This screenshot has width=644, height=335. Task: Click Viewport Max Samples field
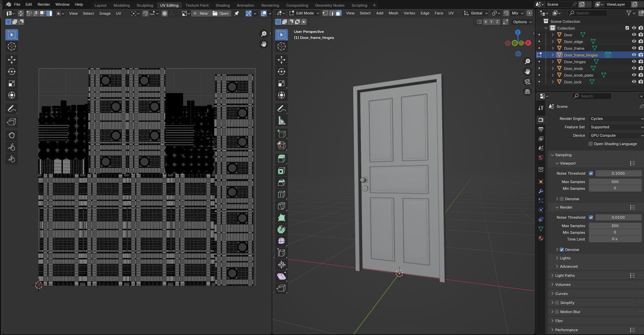(x=615, y=182)
